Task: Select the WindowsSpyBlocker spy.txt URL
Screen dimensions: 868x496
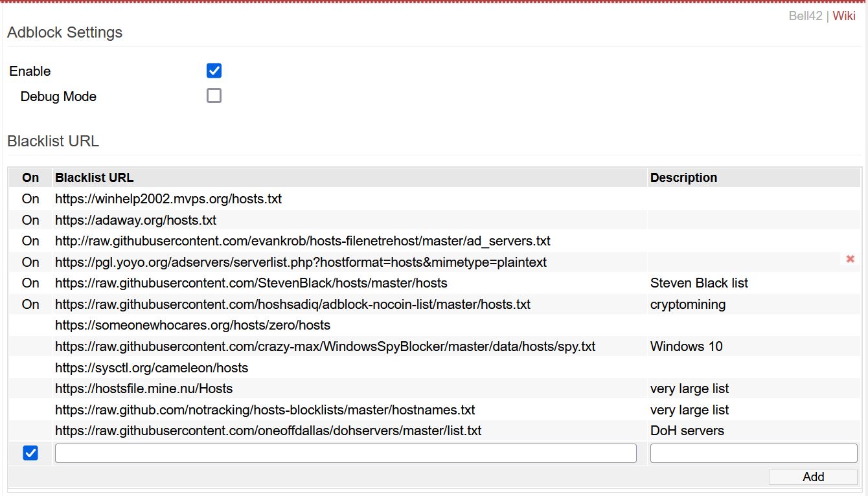Action: [x=325, y=346]
